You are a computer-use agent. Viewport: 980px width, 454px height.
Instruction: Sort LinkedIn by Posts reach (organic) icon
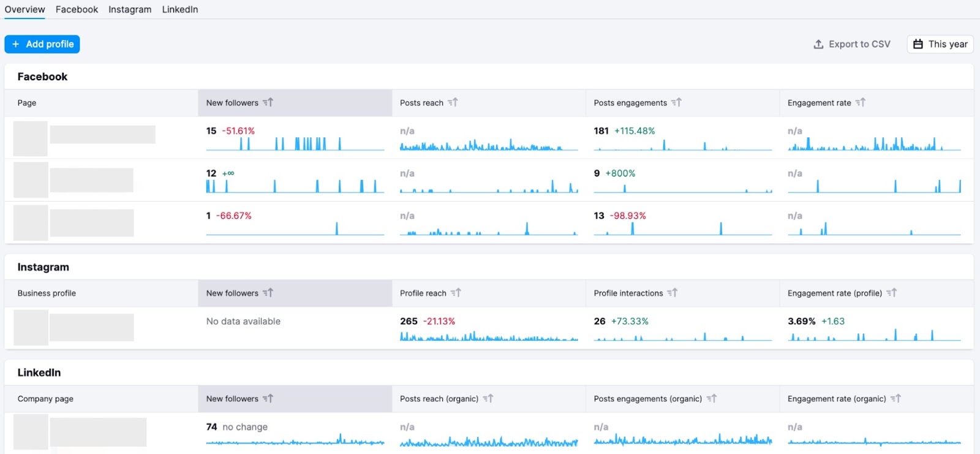tap(488, 398)
